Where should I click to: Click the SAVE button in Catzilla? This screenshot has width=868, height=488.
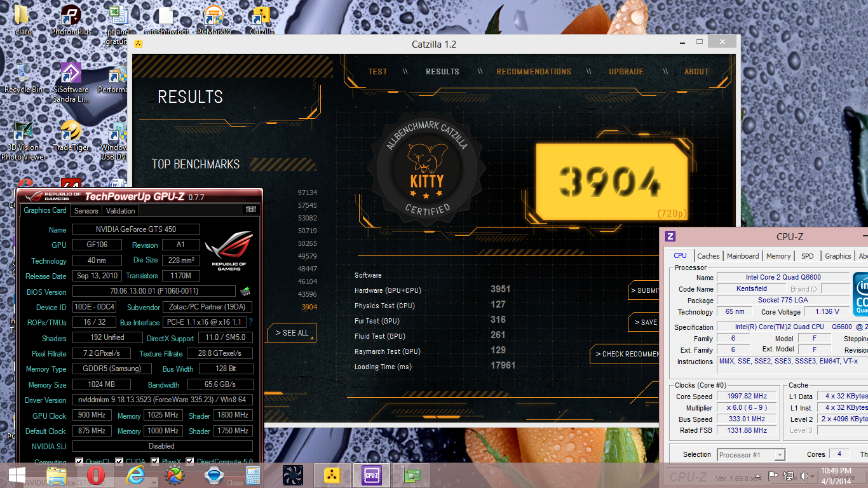[644, 322]
